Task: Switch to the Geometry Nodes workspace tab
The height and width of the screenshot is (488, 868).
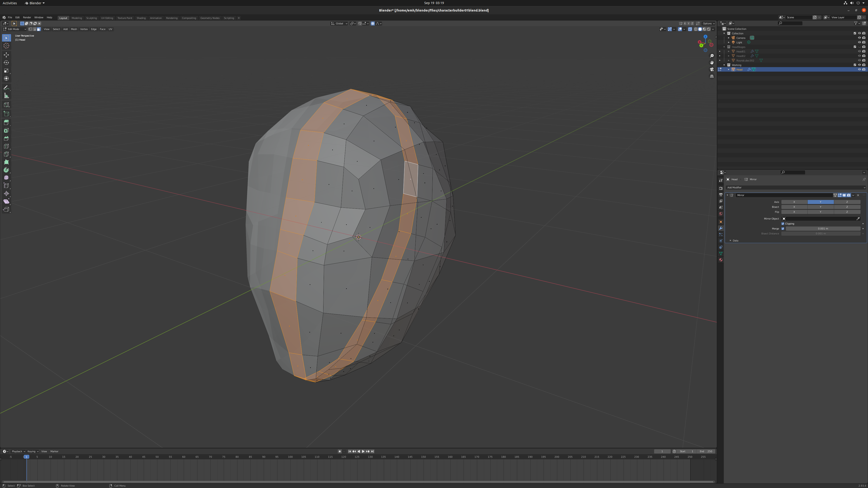Action: (210, 18)
